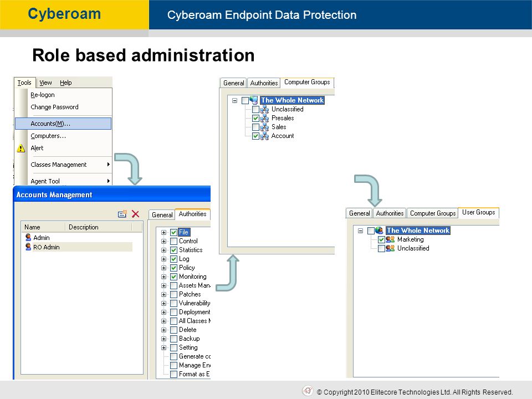Uncheck the Statistics authority checkbox
Image resolution: width=532 pixels, height=399 pixels.
point(173,250)
